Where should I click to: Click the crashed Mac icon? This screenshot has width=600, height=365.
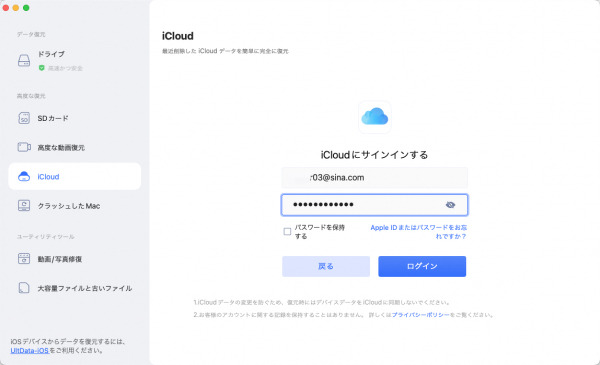click(x=24, y=205)
